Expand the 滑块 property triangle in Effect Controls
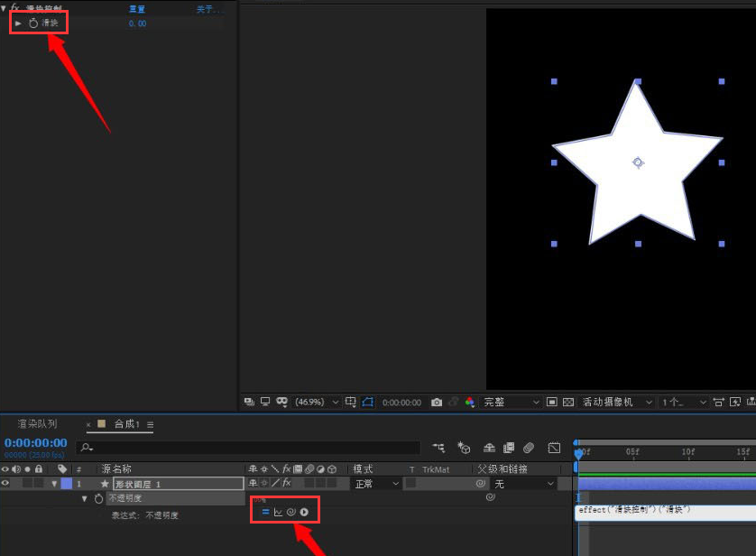The image size is (756, 556). click(18, 23)
